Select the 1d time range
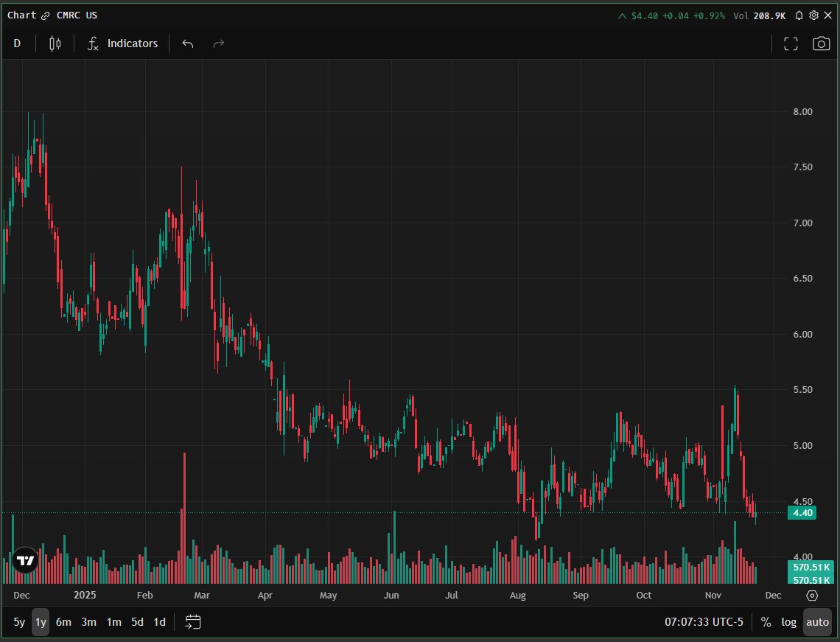 tap(160, 621)
